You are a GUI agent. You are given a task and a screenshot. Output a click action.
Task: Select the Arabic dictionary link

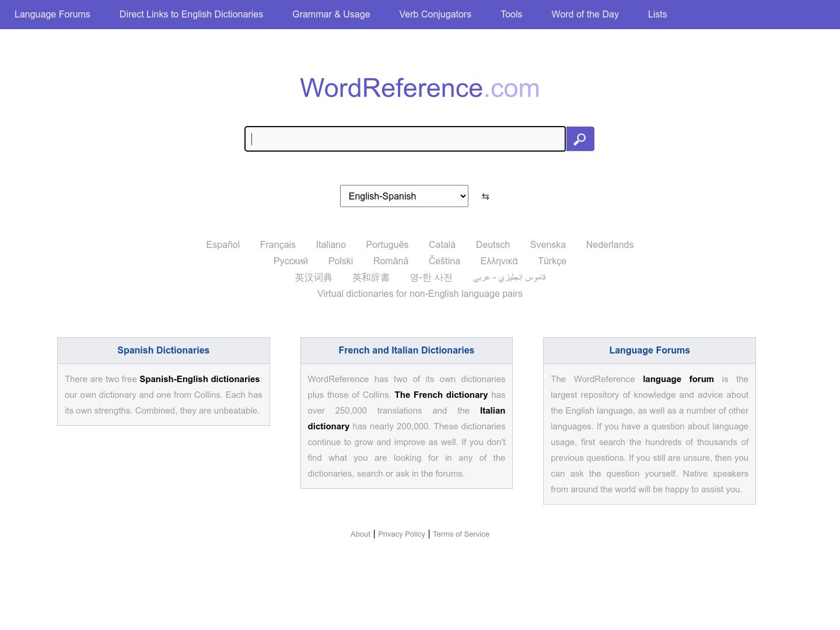(x=509, y=277)
